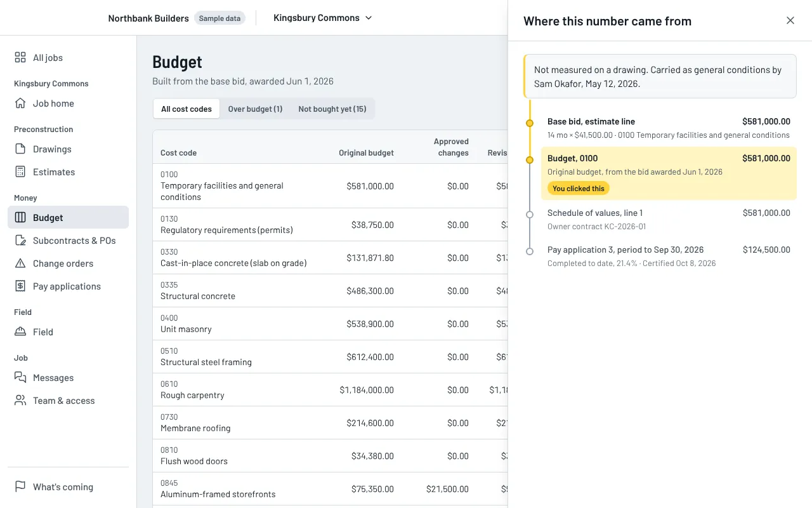812x508 pixels.
Task: Click the Approved changes column header
Action: (x=451, y=147)
